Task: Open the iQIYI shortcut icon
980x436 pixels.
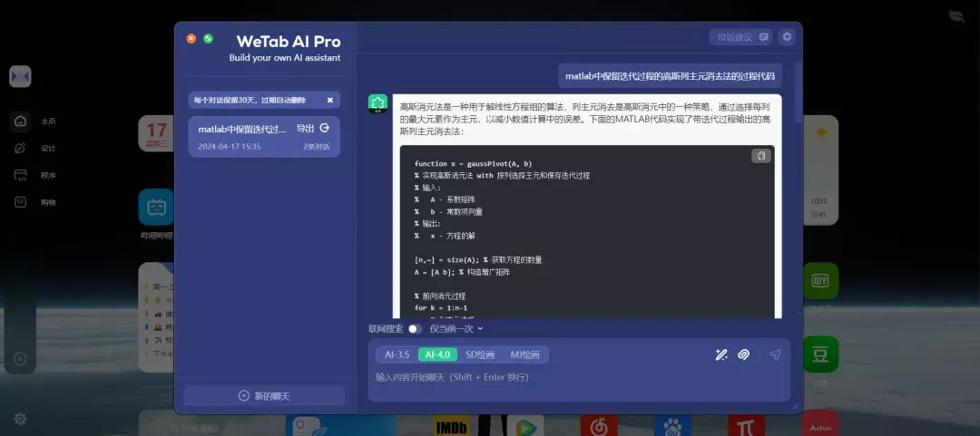Action: coord(820,280)
